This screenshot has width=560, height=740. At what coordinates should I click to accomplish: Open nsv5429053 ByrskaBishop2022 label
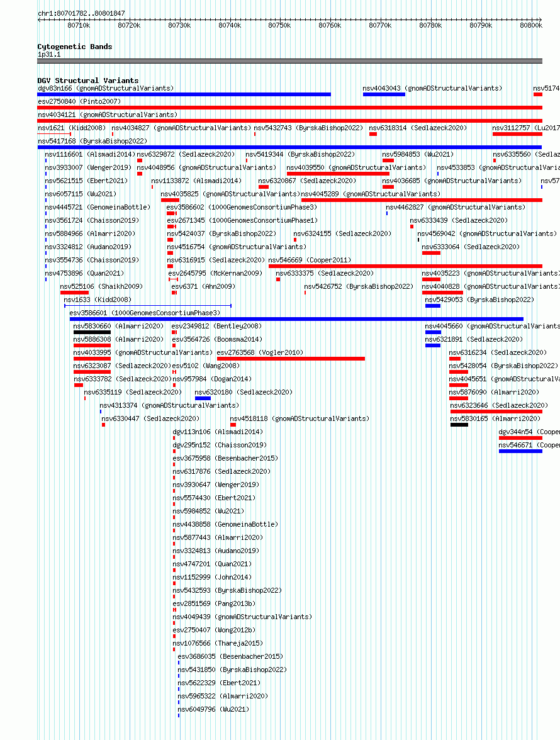click(479, 300)
